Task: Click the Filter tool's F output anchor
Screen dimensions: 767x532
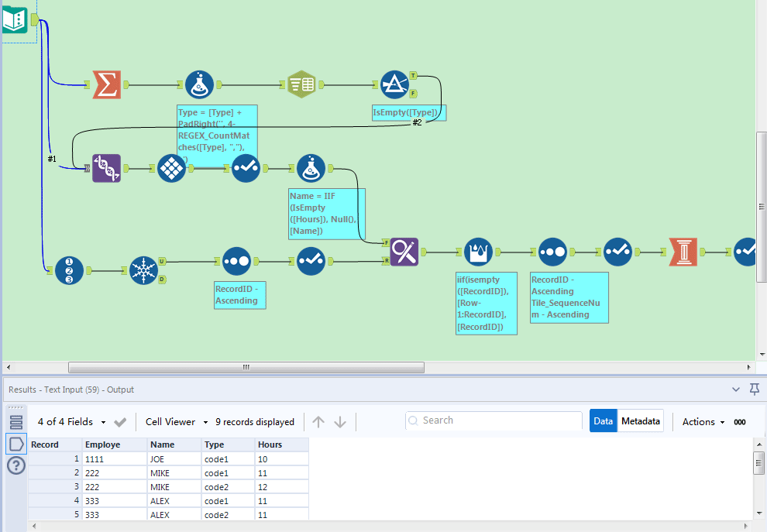Action: coord(414,94)
